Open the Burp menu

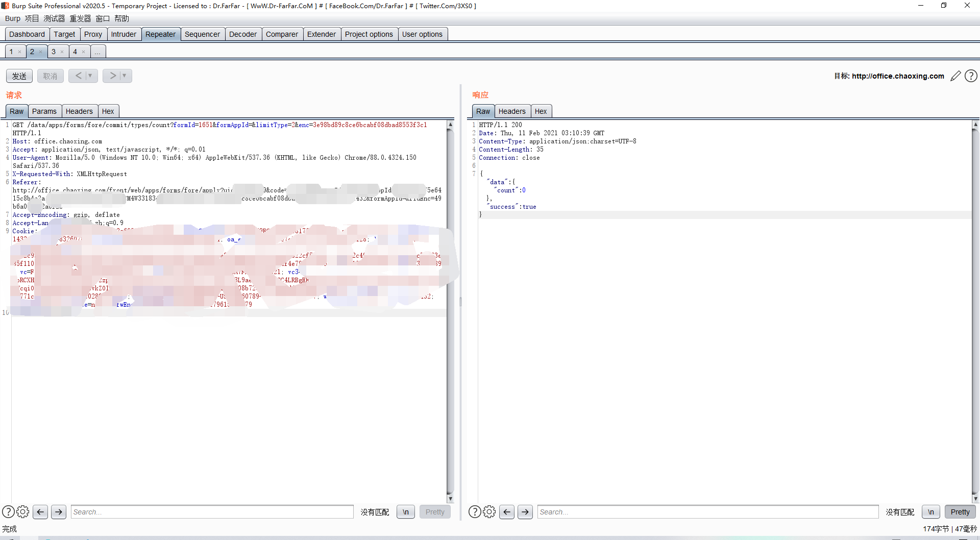(x=13, y=18)
